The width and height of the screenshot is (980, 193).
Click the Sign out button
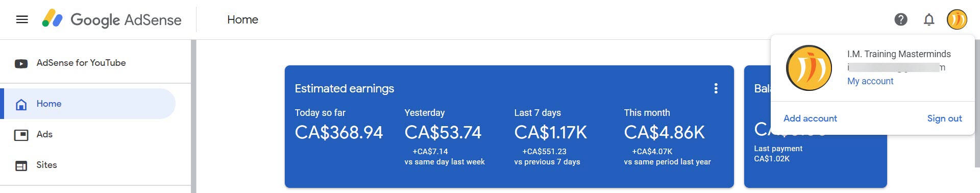coord(944,118)
